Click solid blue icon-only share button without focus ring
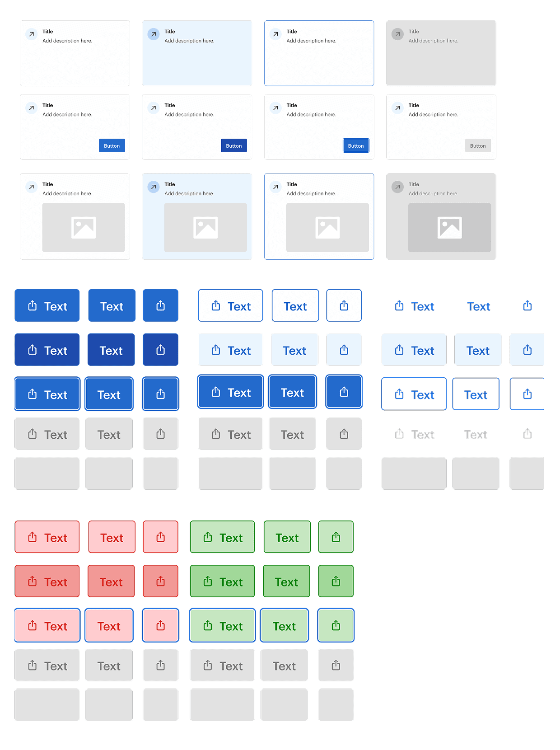This screenshot has height=750, width=560. click(x=160, y=305)
